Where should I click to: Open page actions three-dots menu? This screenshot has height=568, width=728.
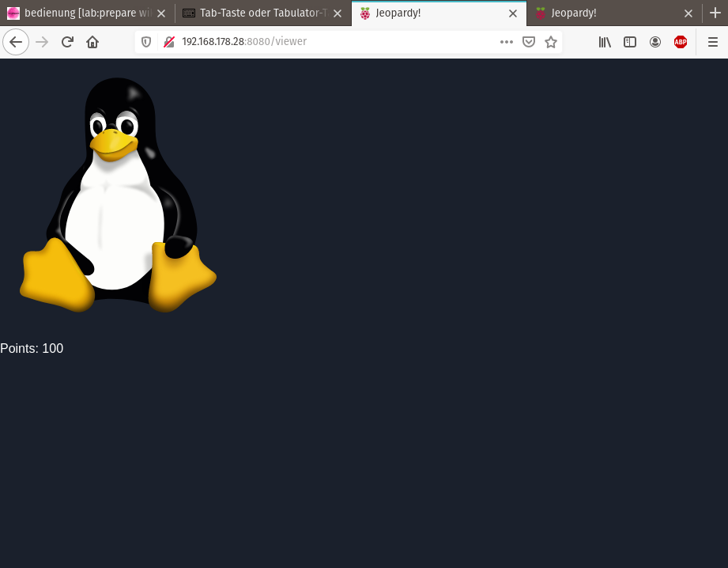[x=507, y=42]
